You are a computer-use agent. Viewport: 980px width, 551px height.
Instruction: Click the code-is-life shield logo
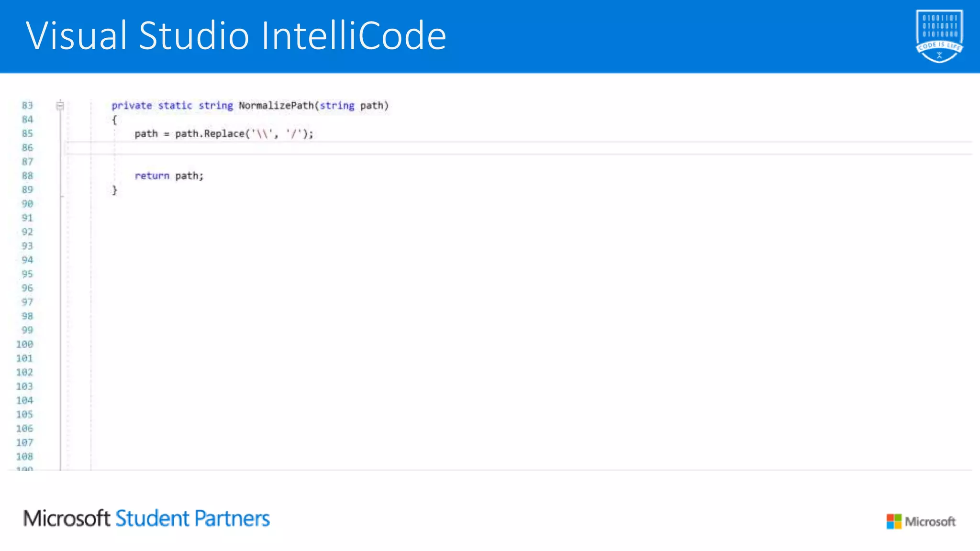point(939,36)
